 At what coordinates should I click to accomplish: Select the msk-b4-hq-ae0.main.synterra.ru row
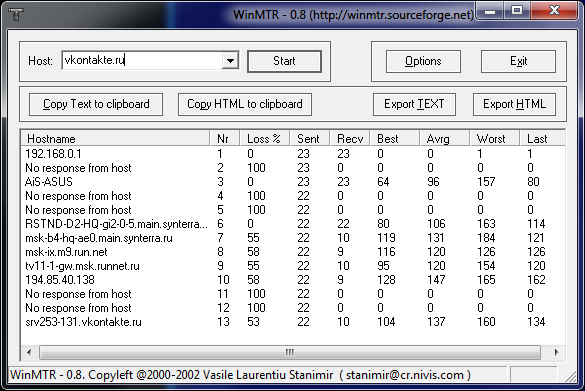tap(293, 238)
